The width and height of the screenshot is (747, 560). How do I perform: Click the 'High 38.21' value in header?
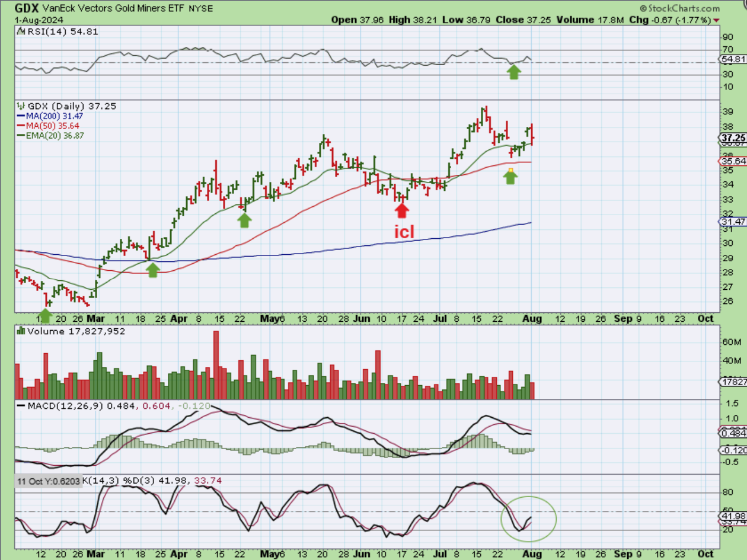[413, 20]
